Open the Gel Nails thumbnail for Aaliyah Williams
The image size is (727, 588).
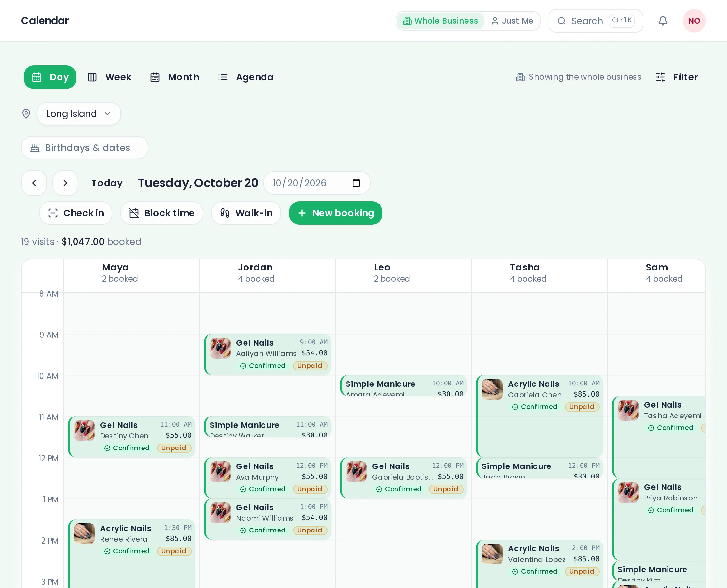coord(220,348)
